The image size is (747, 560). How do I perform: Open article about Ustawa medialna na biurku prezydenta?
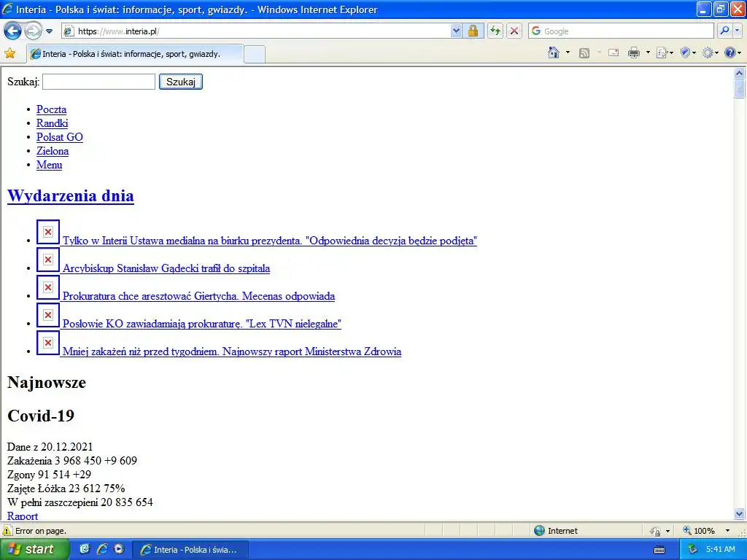(270, 241)
